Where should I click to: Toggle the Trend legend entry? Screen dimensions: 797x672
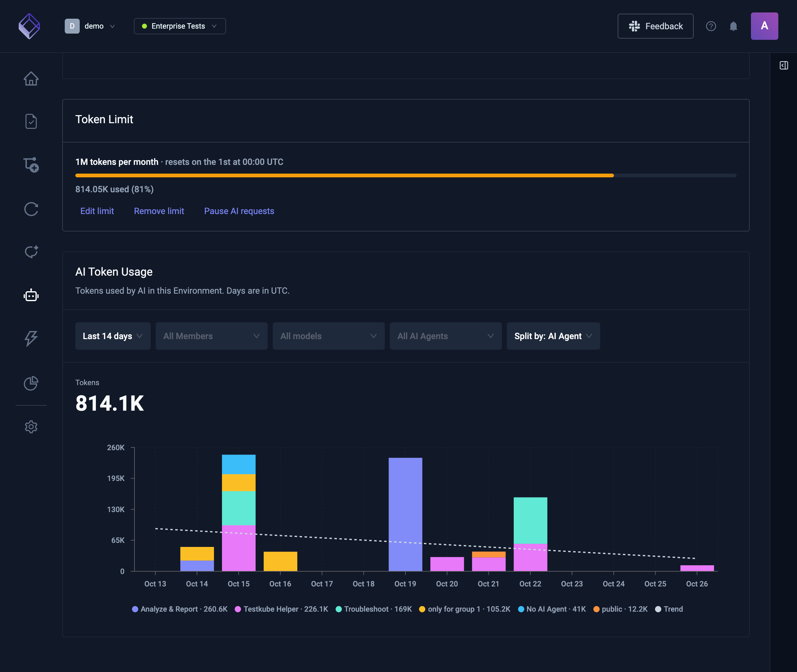tap(668, 609)
